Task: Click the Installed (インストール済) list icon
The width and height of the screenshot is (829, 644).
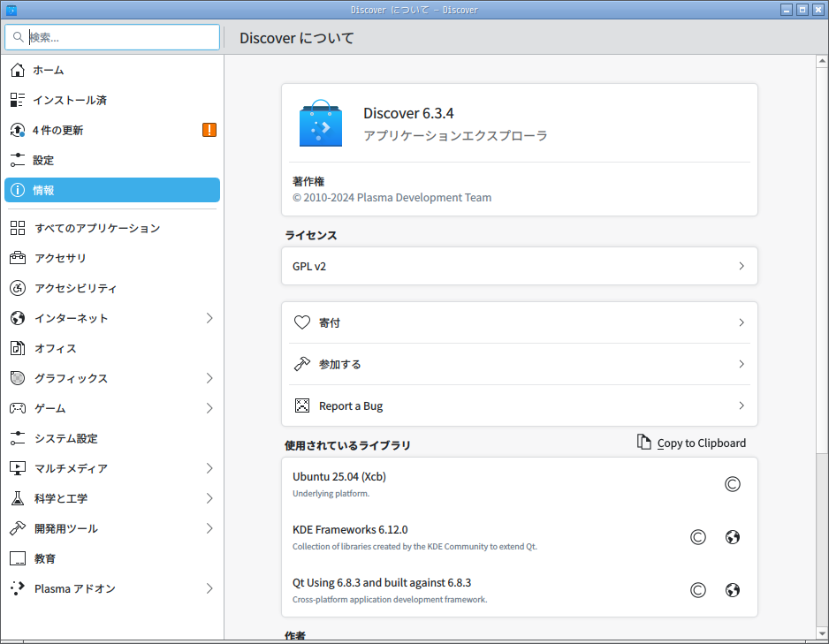Action: (18, 100)
